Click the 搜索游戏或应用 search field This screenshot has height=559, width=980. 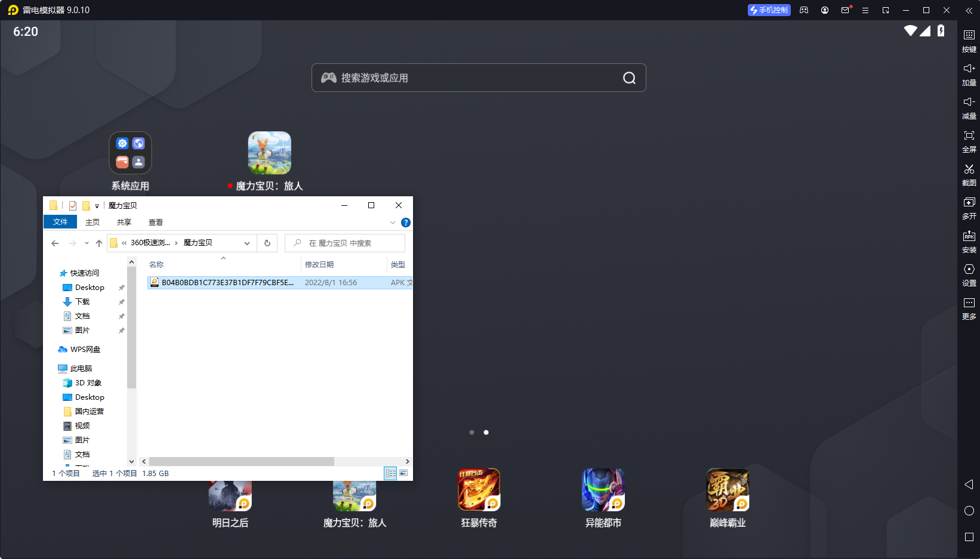click(479, 78)
